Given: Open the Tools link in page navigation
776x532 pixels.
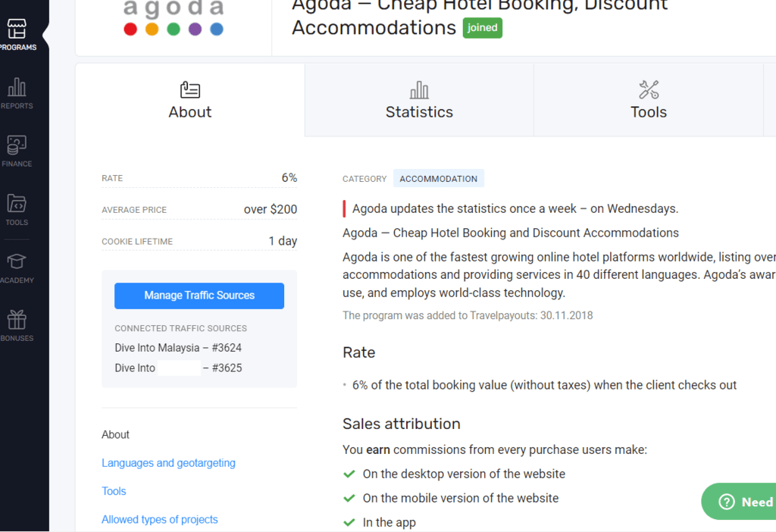Looking at the screenshot, I should (114, 491).
